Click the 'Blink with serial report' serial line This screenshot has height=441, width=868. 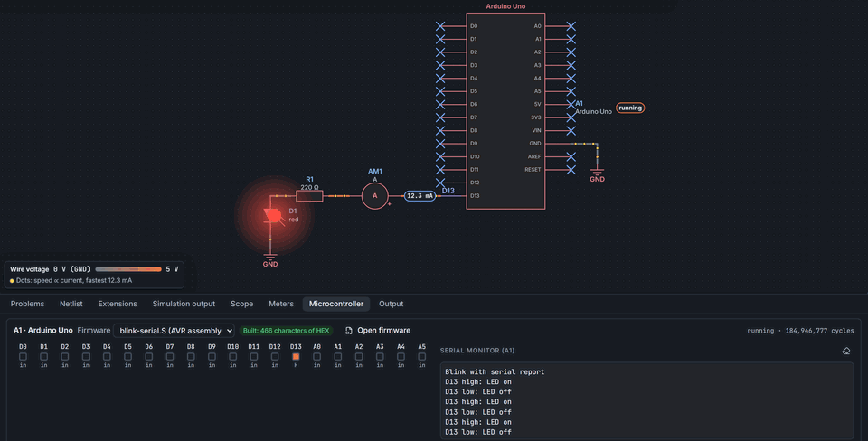[x=495, y=371]
